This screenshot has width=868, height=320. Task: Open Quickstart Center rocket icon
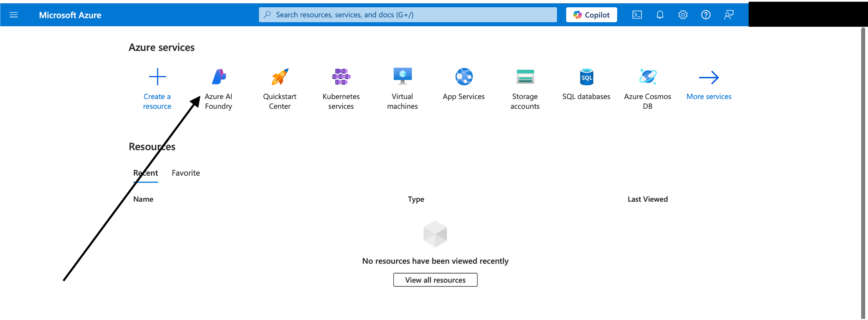tap(280, 77)
